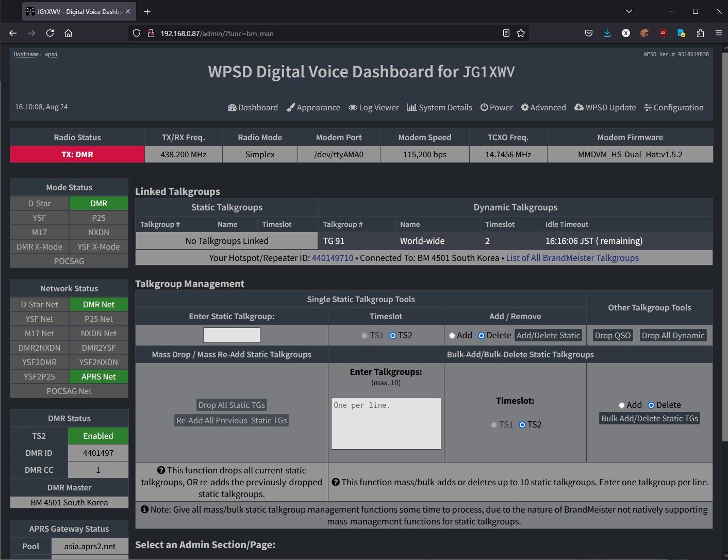Select TS2 in the bulk Timeslot section

pos(522,425)
